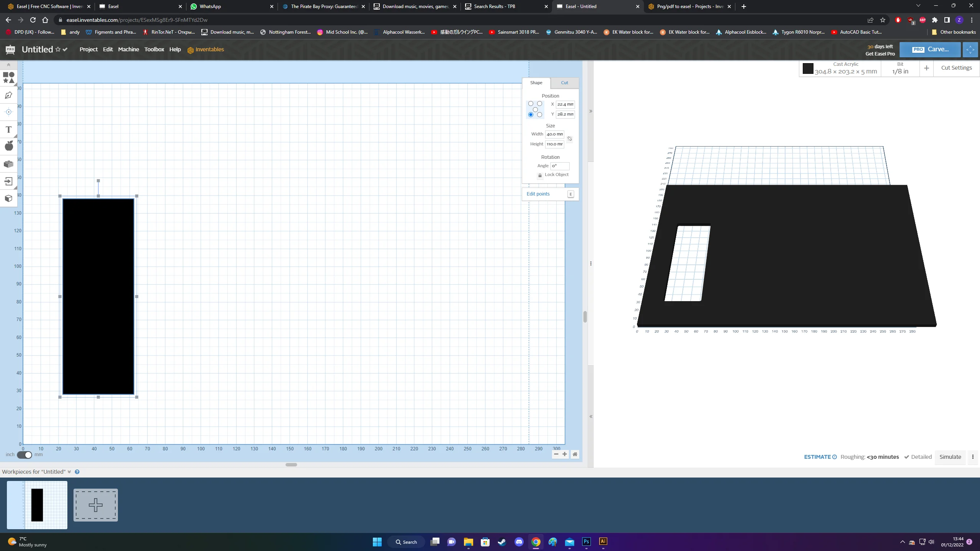Open the Shapes tool in left toolbar
Screen dimensions: 980x551
click(x=8, y=78)
